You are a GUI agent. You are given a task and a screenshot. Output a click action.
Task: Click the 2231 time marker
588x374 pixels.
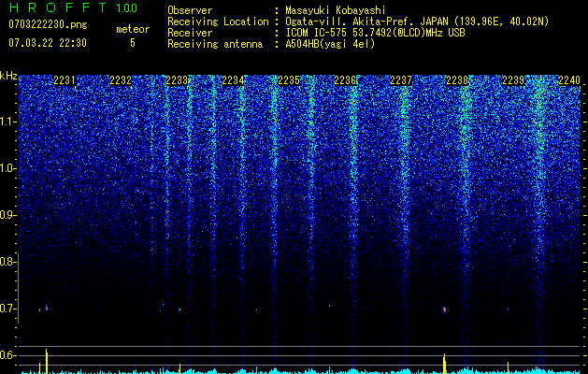coord(65,80)
